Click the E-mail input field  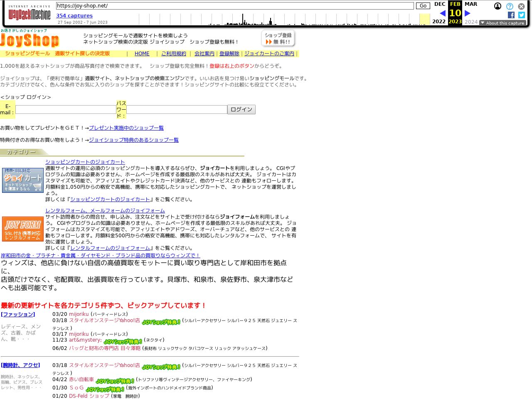(x=66, y=110)
